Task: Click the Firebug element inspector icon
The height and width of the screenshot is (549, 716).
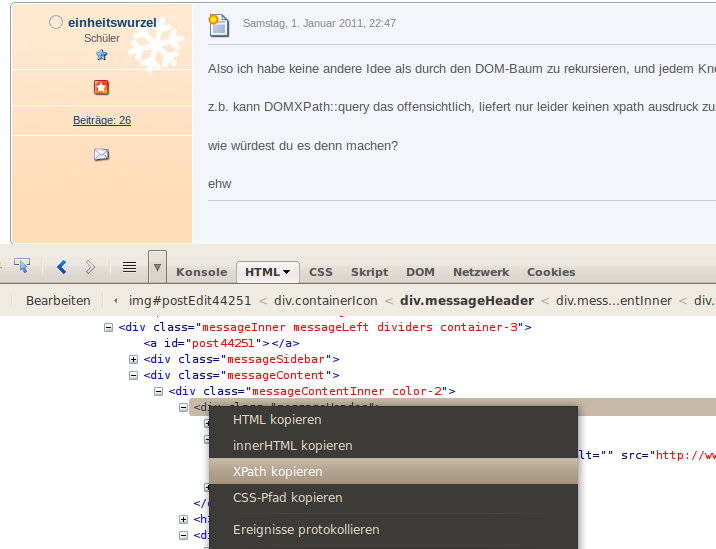Action: click(20, 266)
